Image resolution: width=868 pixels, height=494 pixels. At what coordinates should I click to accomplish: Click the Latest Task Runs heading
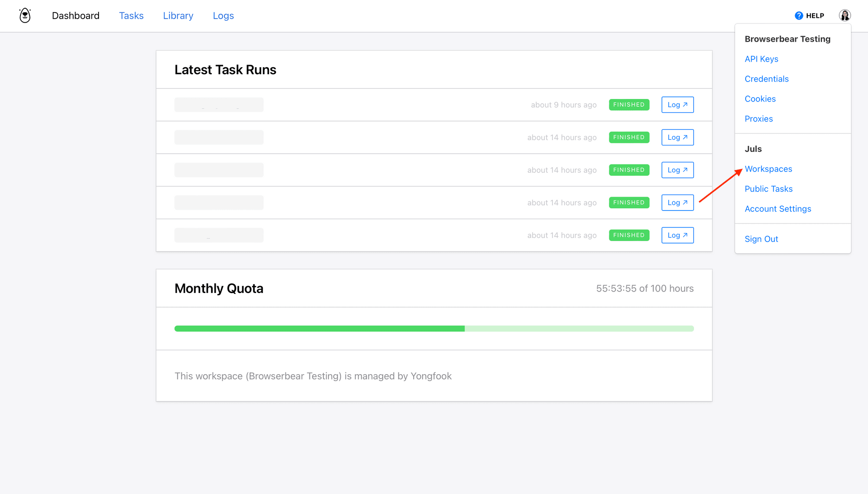point(225,70)
